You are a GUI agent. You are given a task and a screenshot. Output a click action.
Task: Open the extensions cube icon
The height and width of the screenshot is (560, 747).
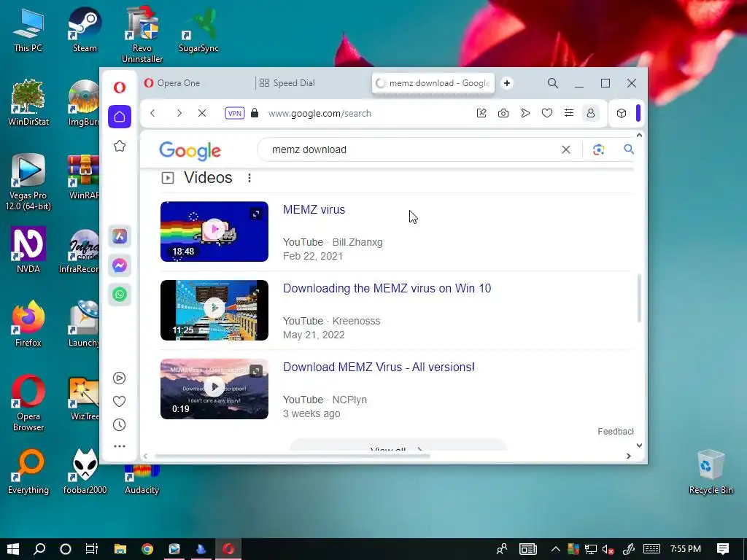click(x=622, y=113)
